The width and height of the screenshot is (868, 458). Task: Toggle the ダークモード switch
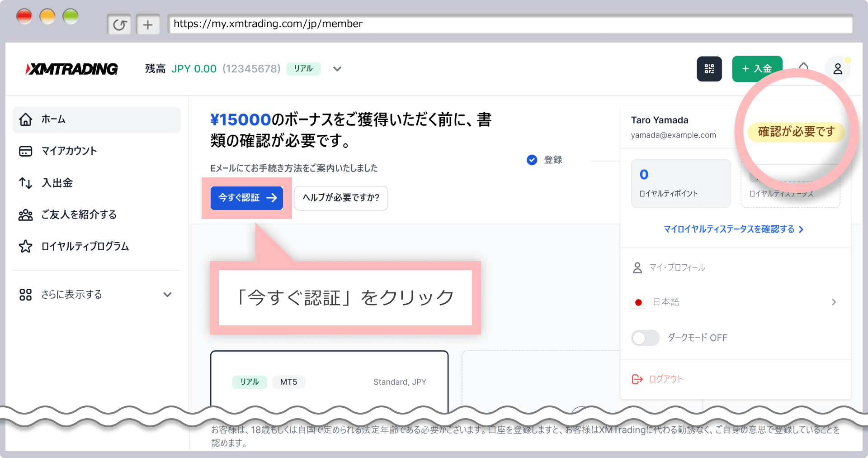645,338
